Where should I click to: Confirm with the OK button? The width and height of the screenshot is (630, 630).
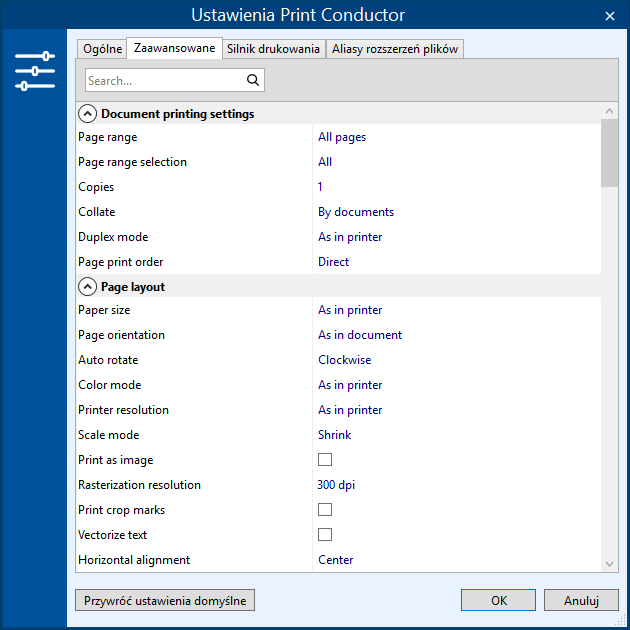click(x=498, y=600)
